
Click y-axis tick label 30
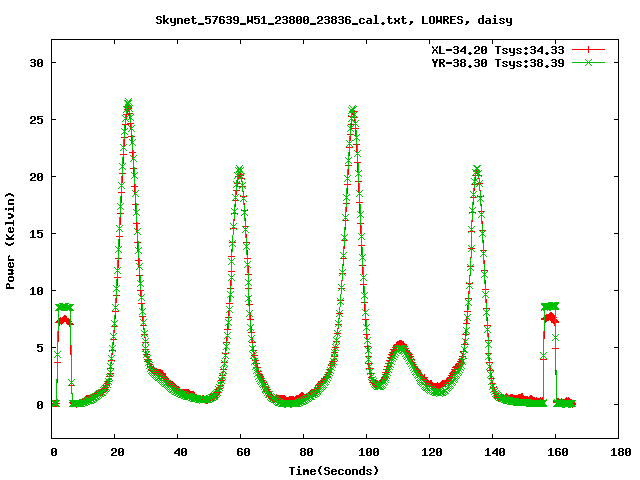pyautogui.click(x=36, y=63)
